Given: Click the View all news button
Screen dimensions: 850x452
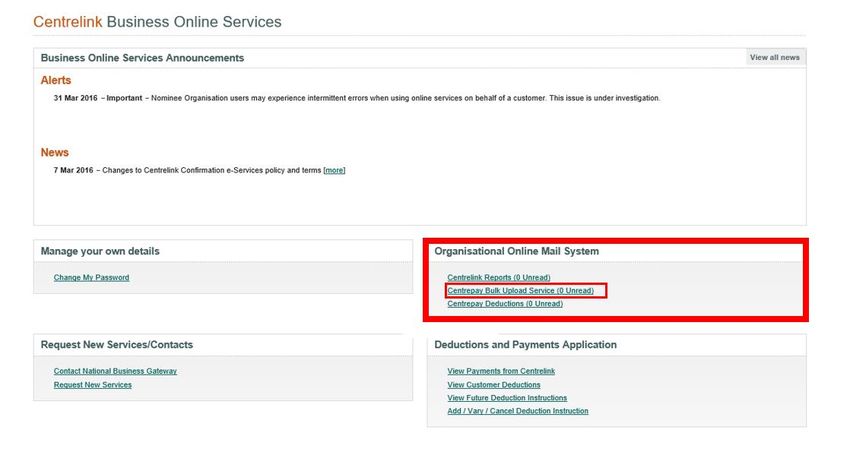Looking at the screenshot, I should click(x=775, y=57).
